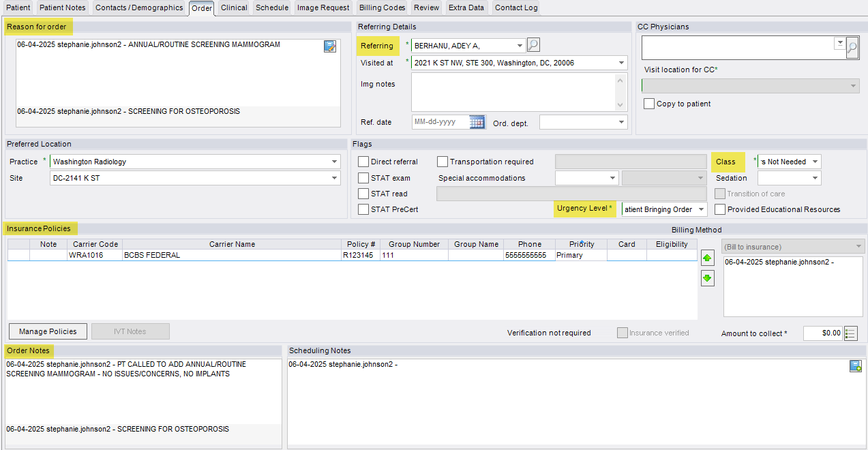Image resolution: width=868 pixels, height=450 pixels.
Task: Search CC physicians magnifier icon
Action: point(852,48)
